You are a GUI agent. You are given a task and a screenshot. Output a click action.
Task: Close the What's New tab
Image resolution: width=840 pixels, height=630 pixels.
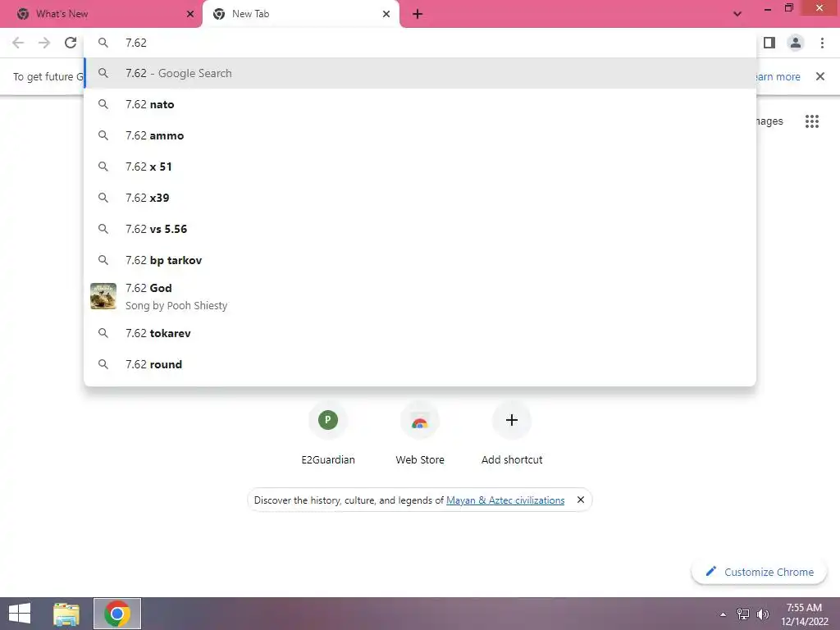[190, 14]
